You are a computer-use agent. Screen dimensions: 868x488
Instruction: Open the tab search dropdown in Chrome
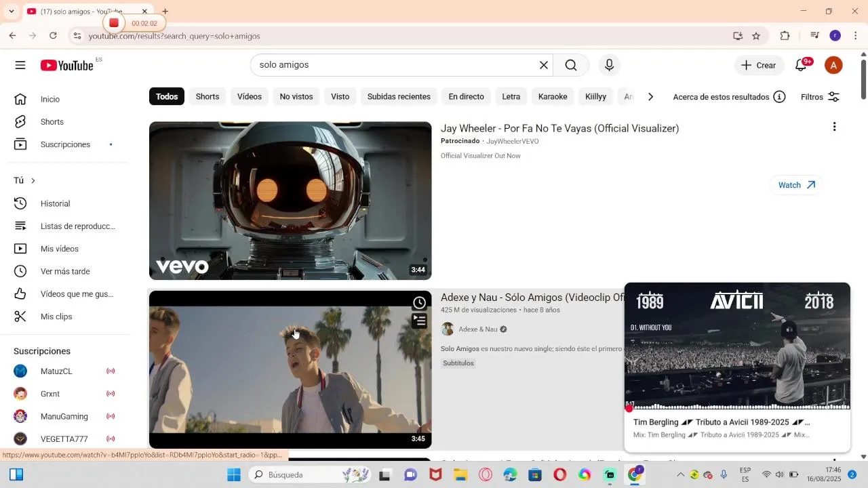pyautogui.click(x=11, y=12)
